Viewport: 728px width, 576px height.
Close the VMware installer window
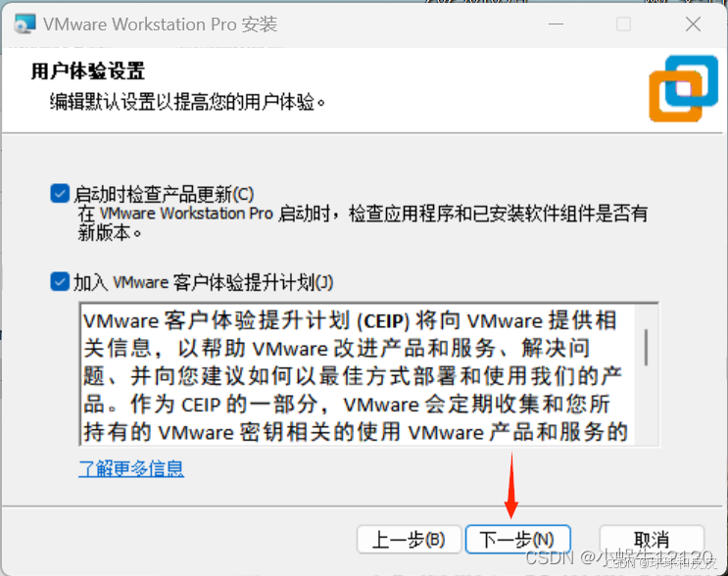(x=693, y=24)
